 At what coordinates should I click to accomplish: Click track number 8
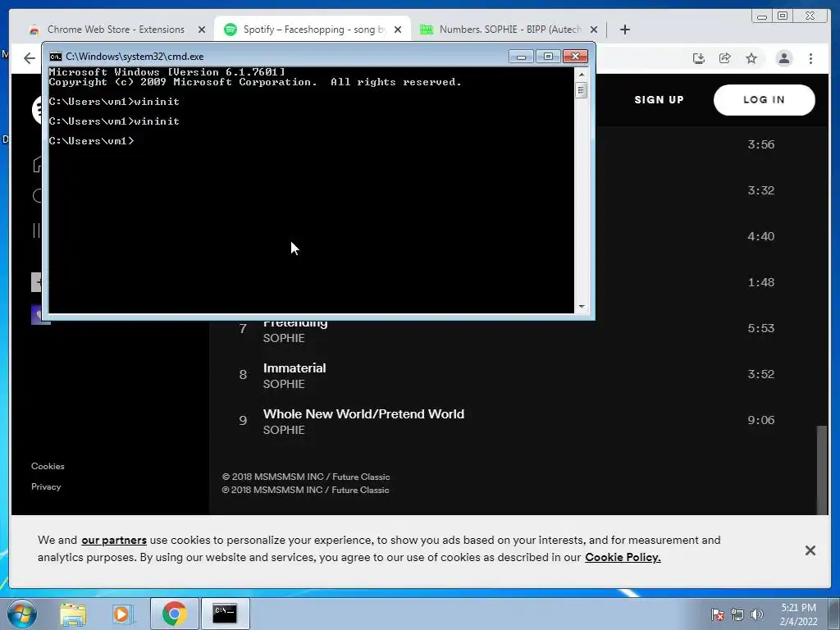[x=243, y=374]
